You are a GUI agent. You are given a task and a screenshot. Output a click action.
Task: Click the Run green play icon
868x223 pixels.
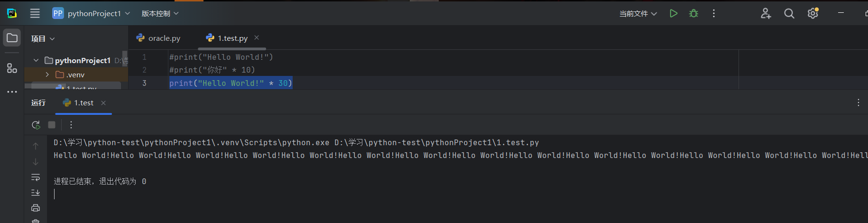(x=673, y=13)
